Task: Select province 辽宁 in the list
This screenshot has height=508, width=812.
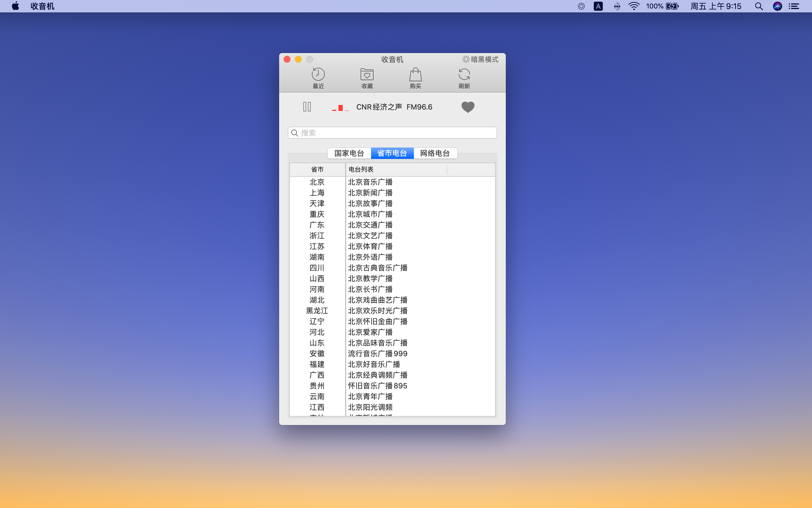Action: 317,321
